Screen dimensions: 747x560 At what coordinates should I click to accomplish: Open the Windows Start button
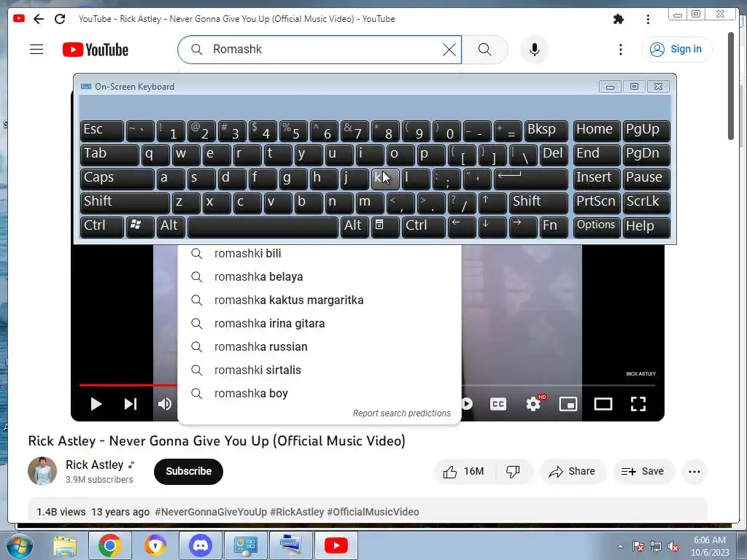pyautogui.click(x=19, y=545)
